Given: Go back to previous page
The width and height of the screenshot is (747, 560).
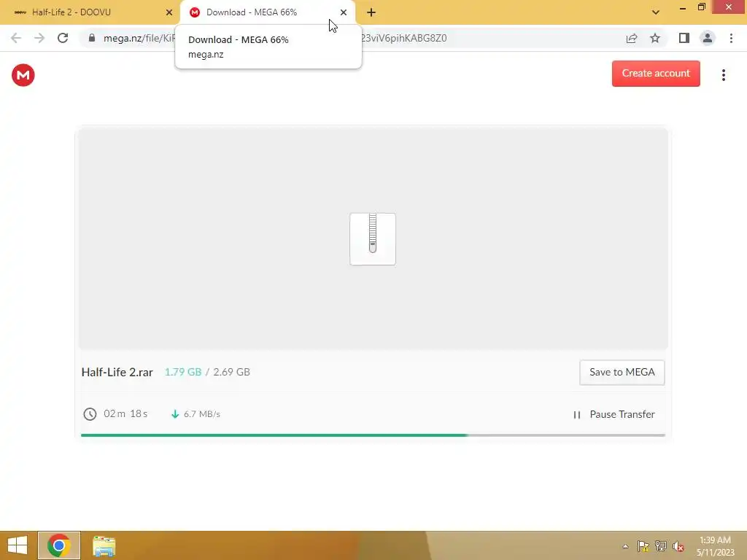Looking at the screenshot, I should click(x=16, y=38).
